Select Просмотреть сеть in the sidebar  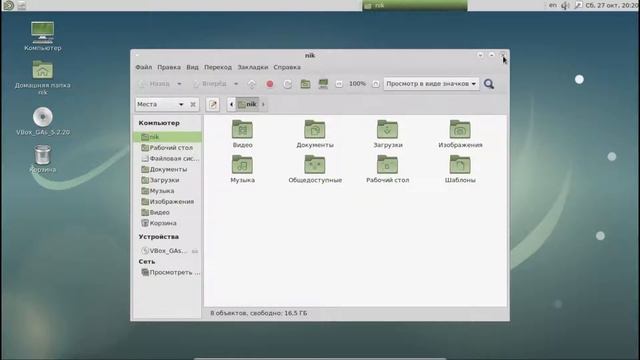pyautogui.click(x=167, y=272)
